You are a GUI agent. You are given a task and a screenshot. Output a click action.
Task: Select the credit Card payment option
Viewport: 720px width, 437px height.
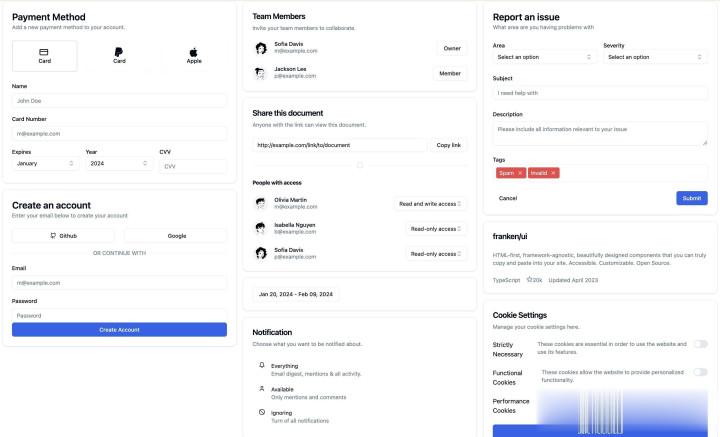point(45,56)
